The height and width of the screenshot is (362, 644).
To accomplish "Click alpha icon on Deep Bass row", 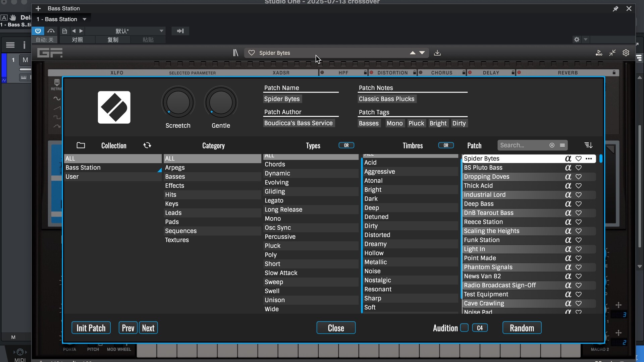I will [568, 204].
